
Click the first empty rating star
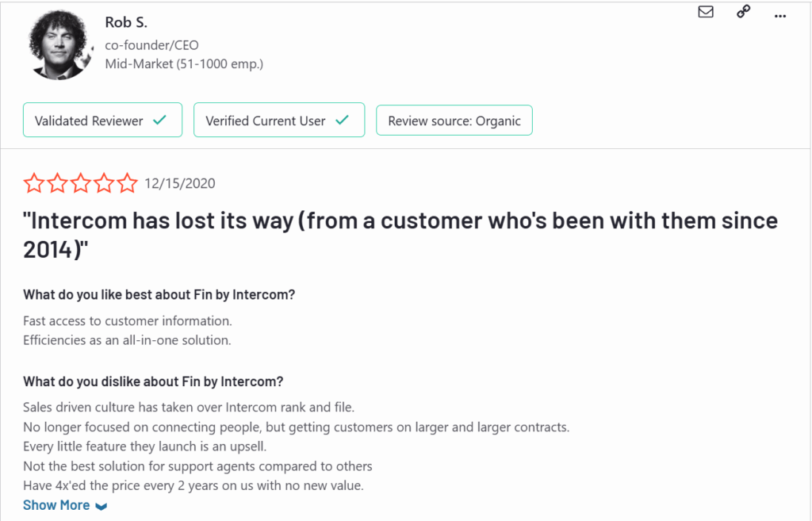coord(33,183)
